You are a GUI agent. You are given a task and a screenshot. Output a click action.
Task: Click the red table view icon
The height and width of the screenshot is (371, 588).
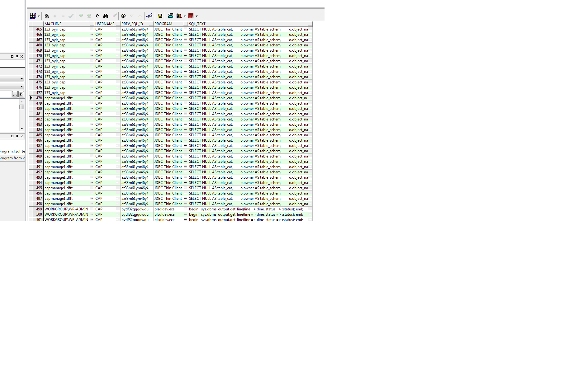(x=191, y=16)
